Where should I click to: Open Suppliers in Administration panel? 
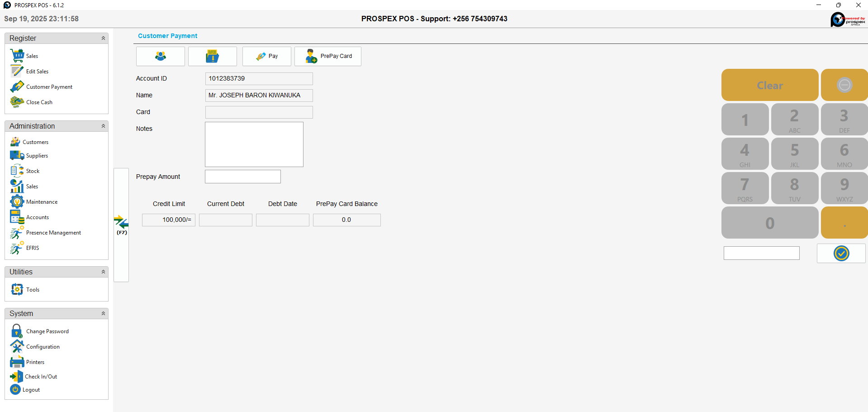(37, 156)
